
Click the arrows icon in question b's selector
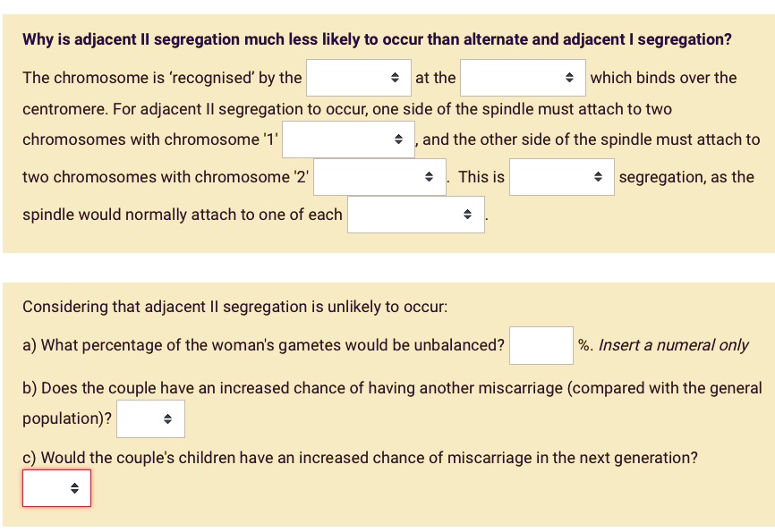[166, 418]
